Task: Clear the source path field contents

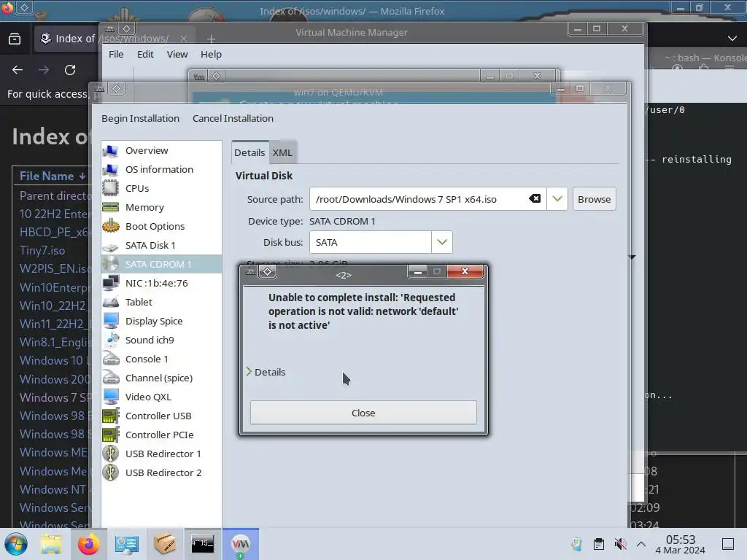Action: click(x=535, y=198)
